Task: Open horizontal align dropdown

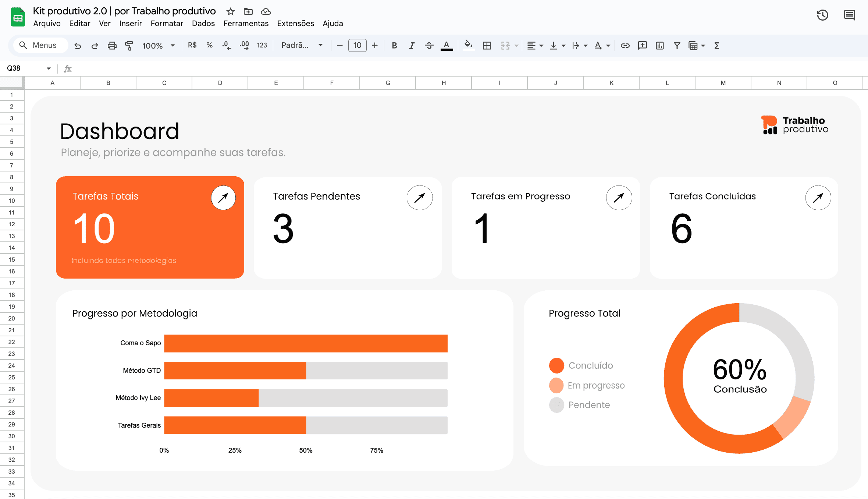Action: [535, 46]
